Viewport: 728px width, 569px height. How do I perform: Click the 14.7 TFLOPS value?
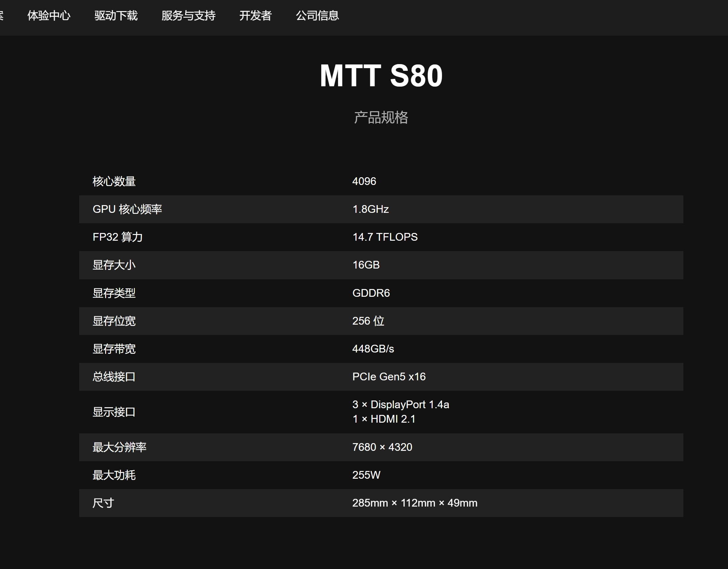(385, 237)
